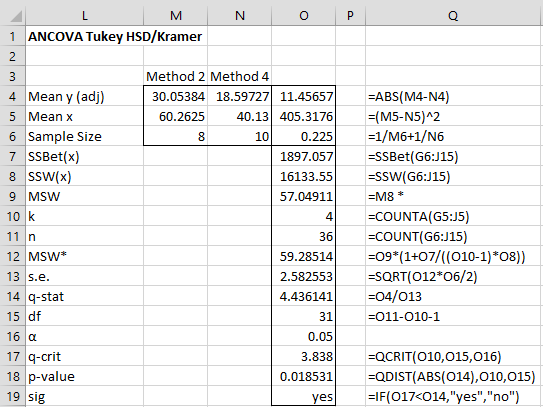Image resolution: width=543 pixels, height=407 pixels.
Task: Select row 7 header
Action: [12, 156]
